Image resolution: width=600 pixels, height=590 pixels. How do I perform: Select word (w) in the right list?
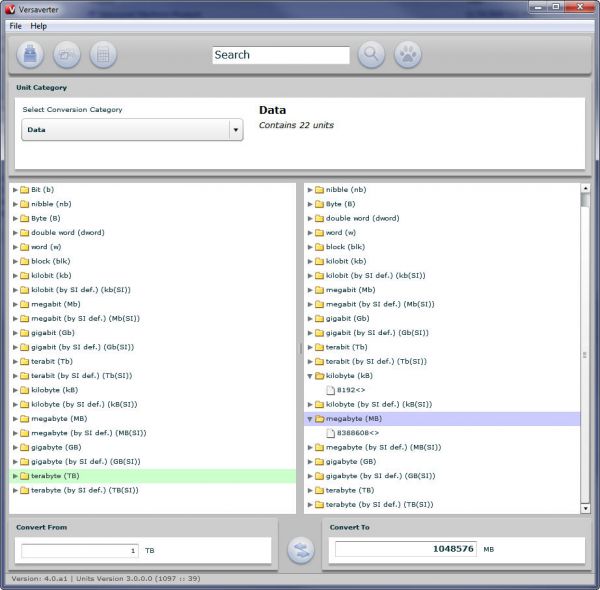point(341,233)
